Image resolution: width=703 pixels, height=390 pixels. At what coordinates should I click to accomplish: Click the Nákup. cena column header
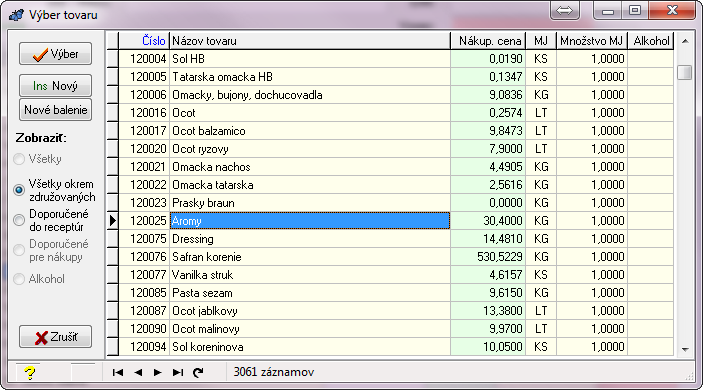tap(488, 41)
